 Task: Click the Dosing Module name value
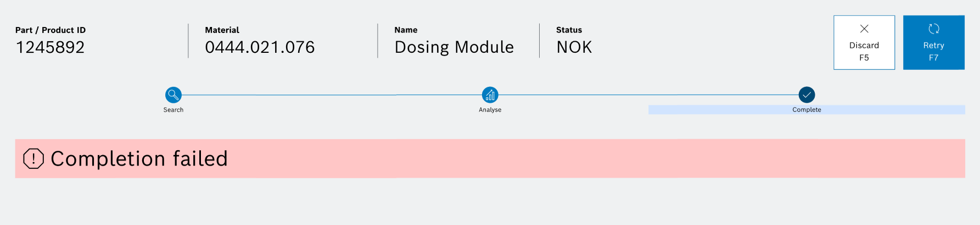point(454,47)
